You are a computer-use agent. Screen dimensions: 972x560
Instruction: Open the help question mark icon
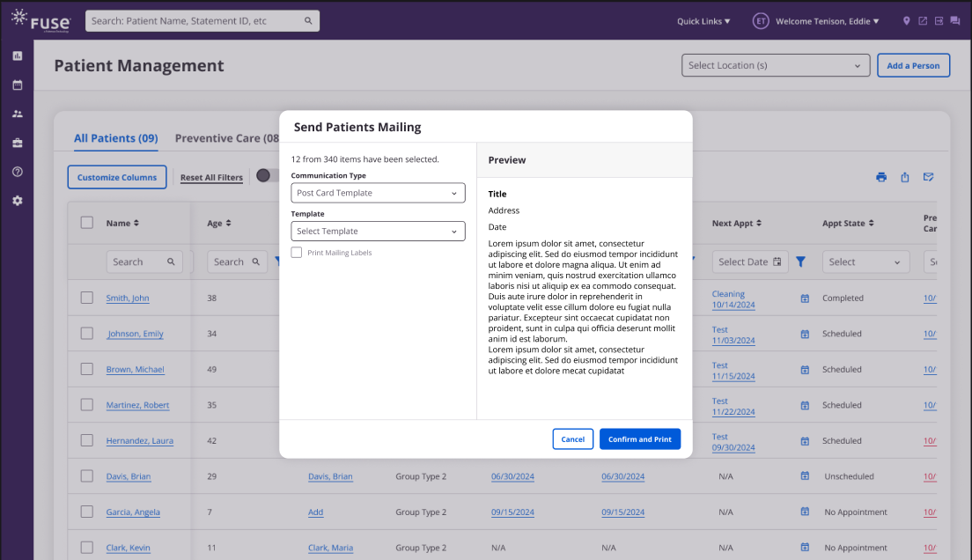[17, 172]
